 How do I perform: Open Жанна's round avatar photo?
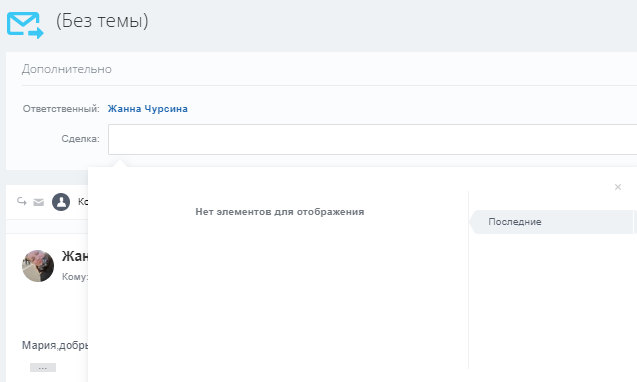(38, 266)
